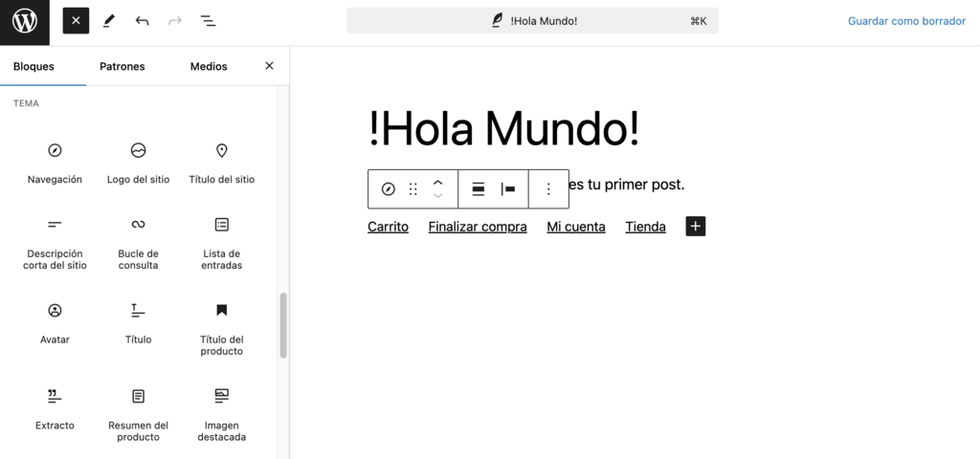The image size is (980, 459).
Task: Add the Avatar block
Action: pyautogui.click(x=55, y=323)
